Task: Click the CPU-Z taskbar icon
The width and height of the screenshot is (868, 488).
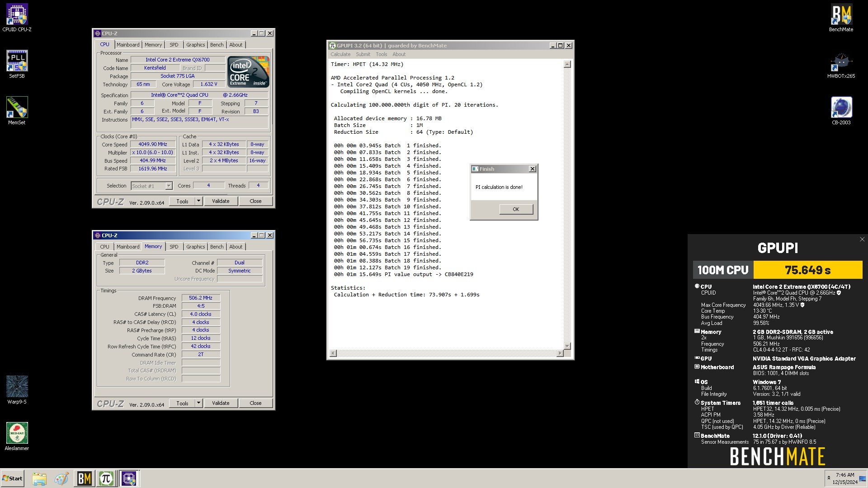Action: click(129, 479)
